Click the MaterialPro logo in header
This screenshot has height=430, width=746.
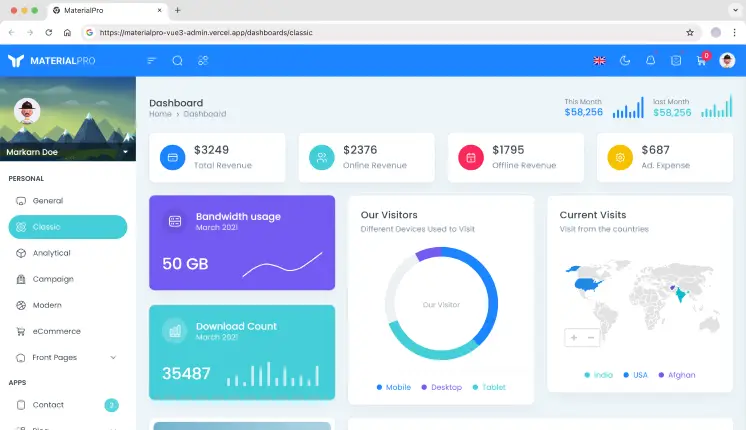coord(51,61)
